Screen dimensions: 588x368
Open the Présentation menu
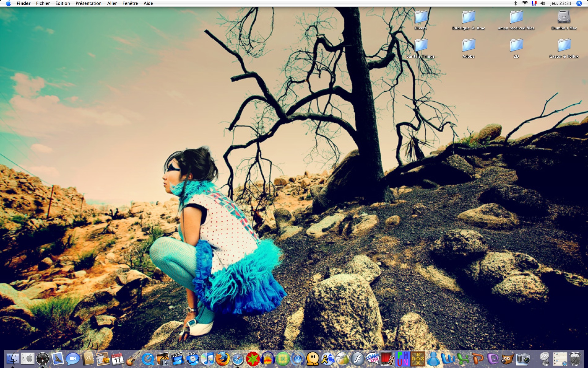click(88, 3)
